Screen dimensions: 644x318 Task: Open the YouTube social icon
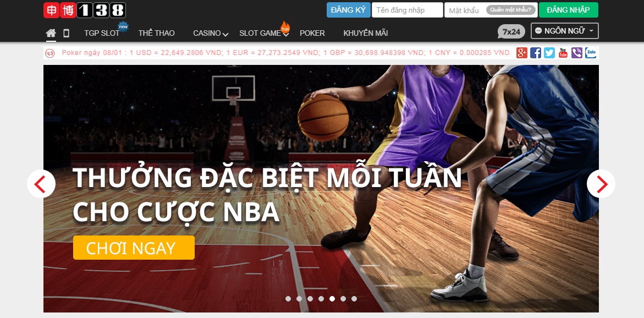[x=563, y=53]
